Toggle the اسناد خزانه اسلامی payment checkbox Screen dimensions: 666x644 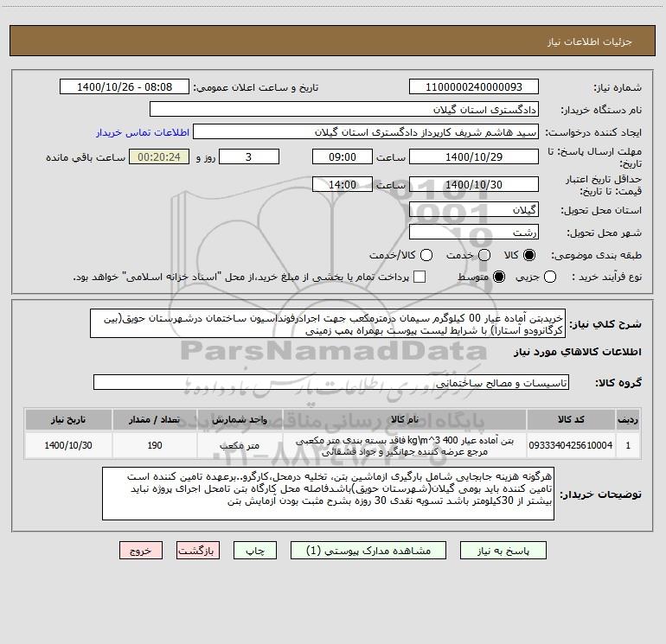(419, 277)
